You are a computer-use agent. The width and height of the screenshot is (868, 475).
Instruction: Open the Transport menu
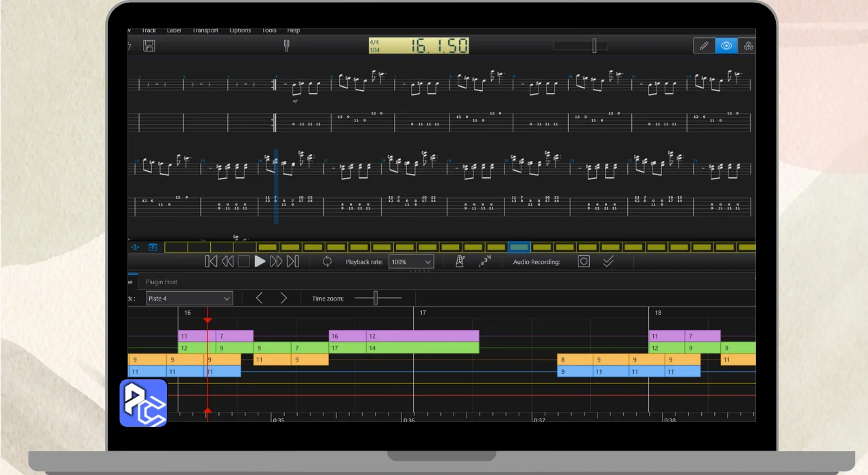pyautogui.click(x=205, y=31)
